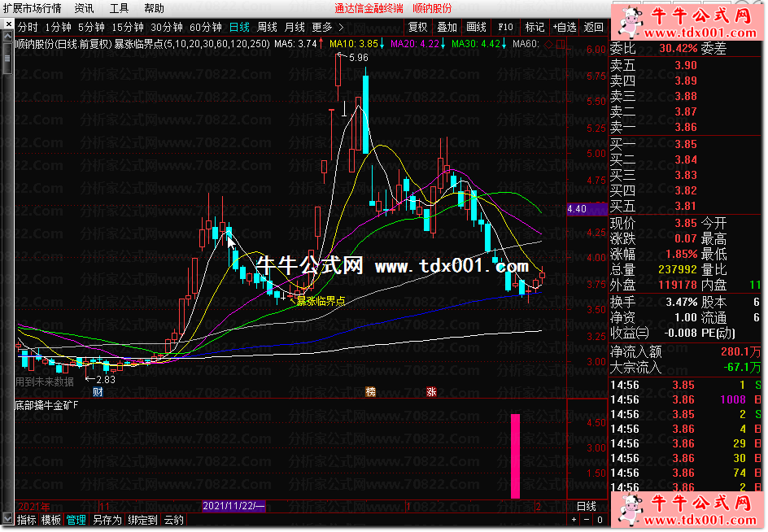
Task: Click the 复权 button
Action: [x=418, y=28]
